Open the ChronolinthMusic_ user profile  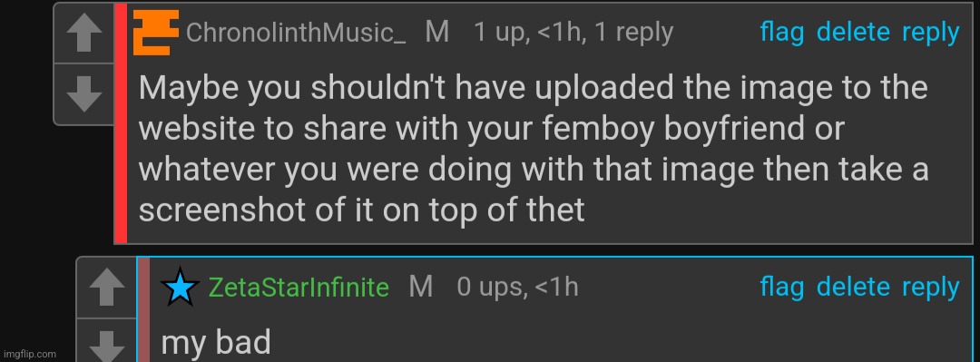[296, 33]
